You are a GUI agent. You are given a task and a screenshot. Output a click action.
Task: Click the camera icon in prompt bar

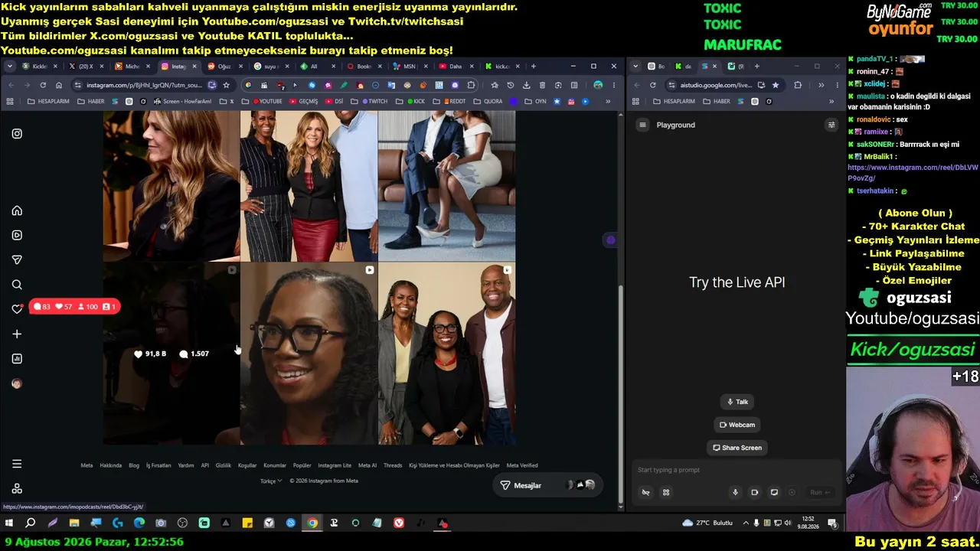tap(754, 492)
